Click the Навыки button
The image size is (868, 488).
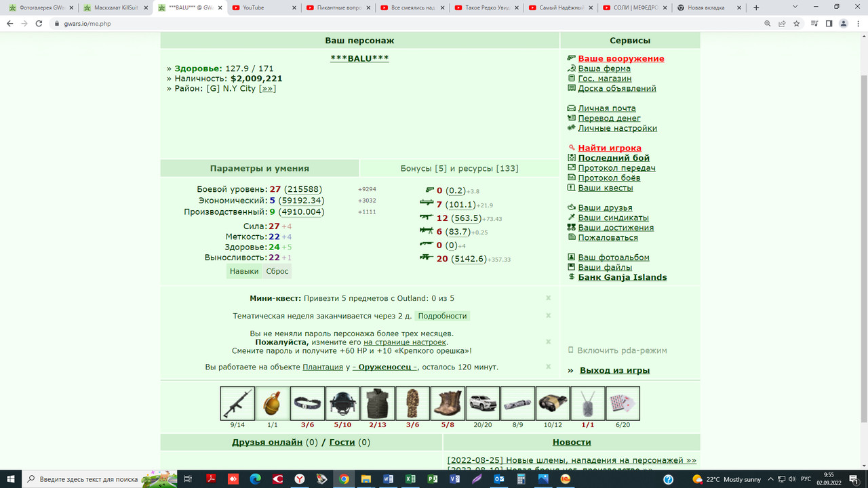coord(244,271)
